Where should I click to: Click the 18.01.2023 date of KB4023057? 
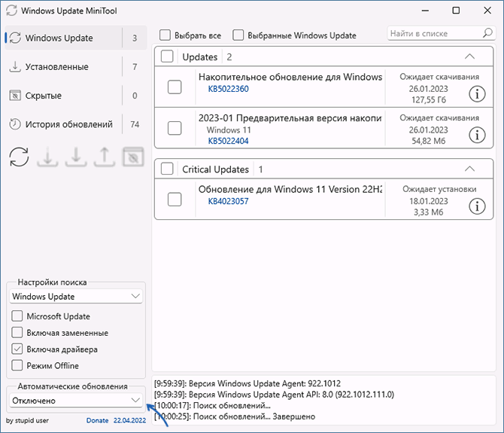429,201
